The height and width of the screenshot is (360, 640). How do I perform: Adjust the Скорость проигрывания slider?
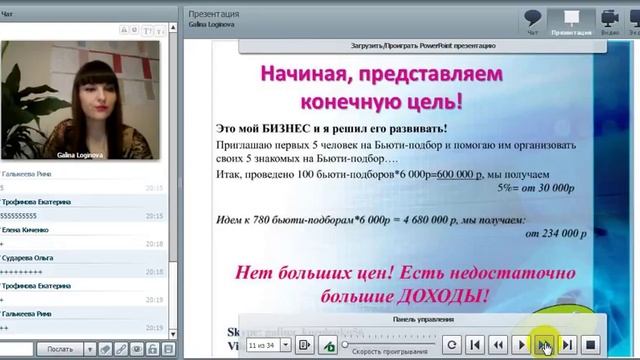click(x=345, y=345)
